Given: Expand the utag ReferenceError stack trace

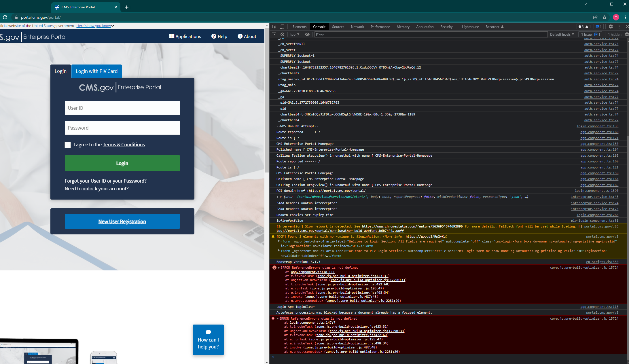Looking at the screenshot, I should [279, 268].
